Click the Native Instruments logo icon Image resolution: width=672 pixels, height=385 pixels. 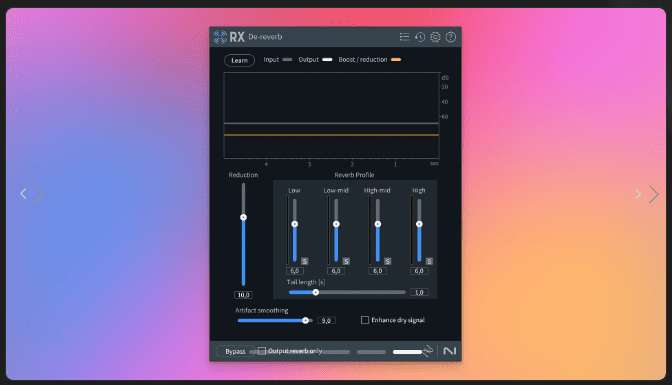[x=449, y=351]
